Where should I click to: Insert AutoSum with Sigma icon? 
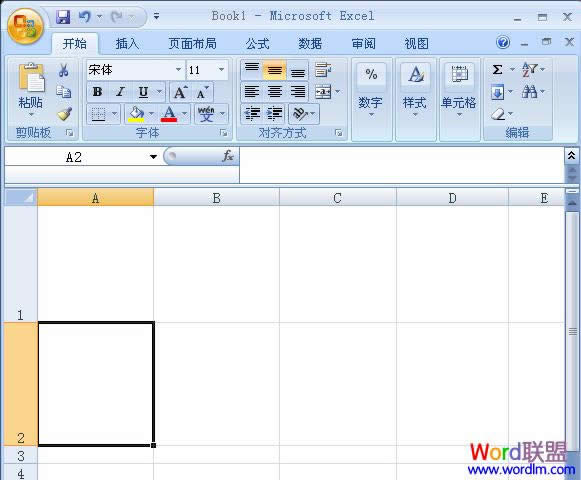click(x=498, y=69)
